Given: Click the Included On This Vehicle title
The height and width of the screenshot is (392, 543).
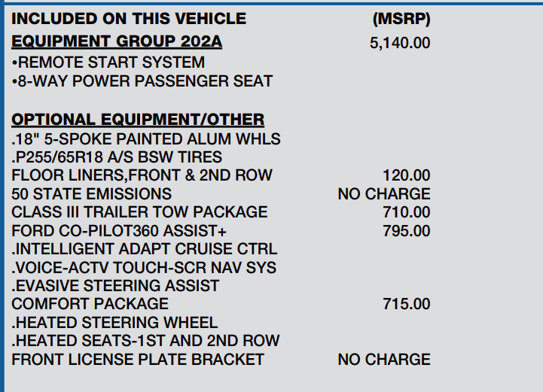Looking at the screenshot, I should [129, 19].
